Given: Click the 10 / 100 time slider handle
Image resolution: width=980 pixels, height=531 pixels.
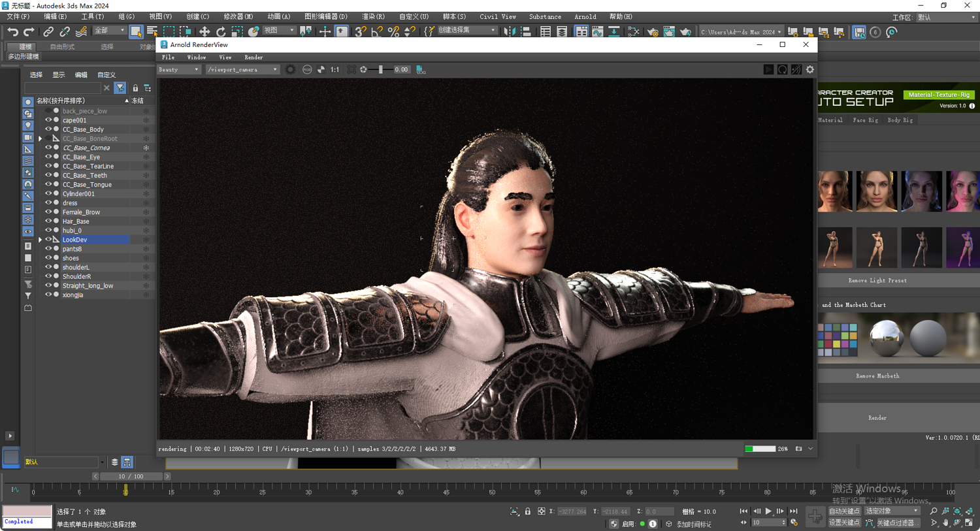Looking at the screenshot, I should click(x=131, y=477).
